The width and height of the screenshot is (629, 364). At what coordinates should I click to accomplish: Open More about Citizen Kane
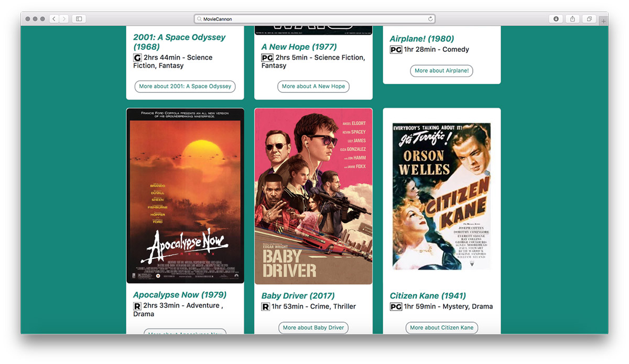(x=442, y=328)
